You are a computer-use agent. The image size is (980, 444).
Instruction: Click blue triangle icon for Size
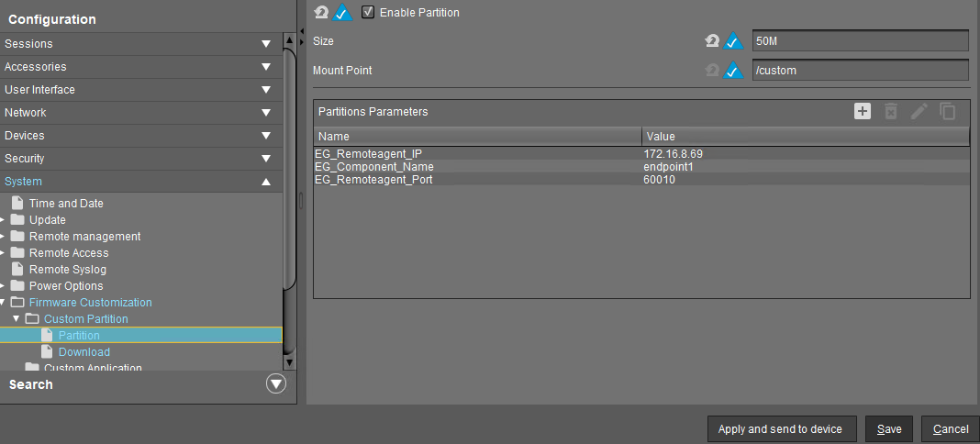(733, 41)
